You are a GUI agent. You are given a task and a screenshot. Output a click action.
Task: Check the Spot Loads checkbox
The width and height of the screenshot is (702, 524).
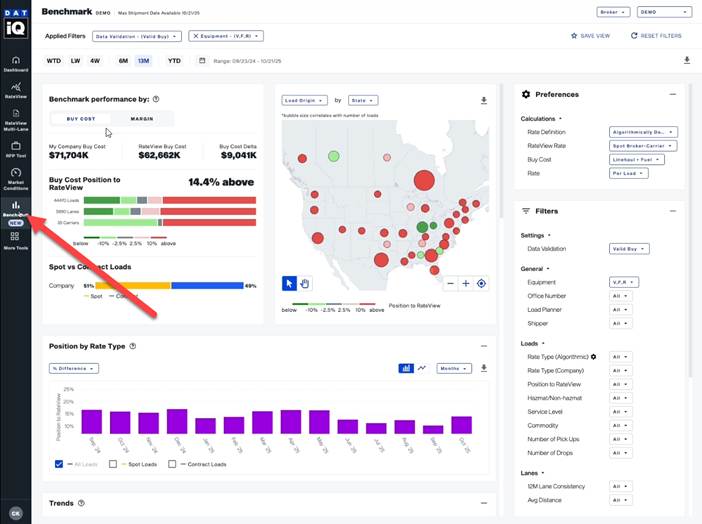pos(114,464)
